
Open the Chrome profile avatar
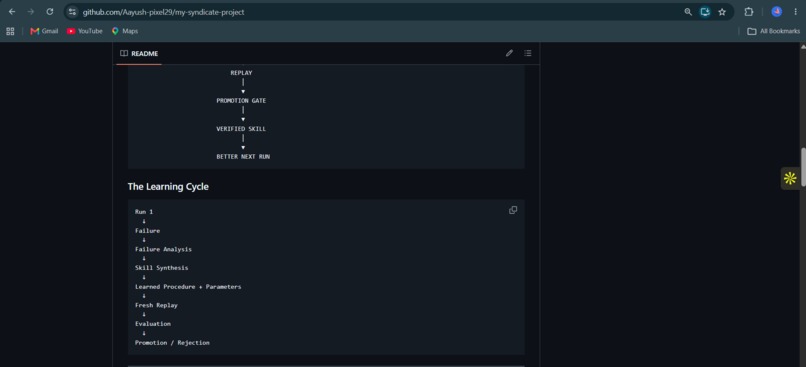coord(777,12)
